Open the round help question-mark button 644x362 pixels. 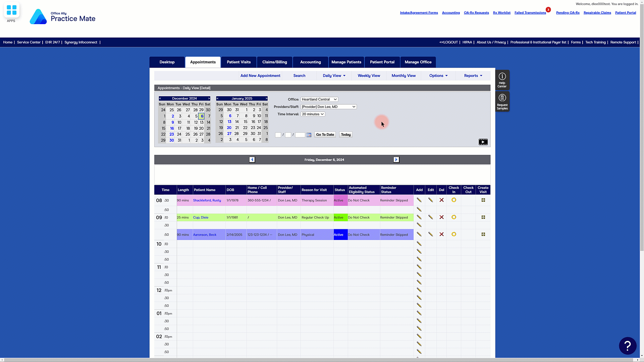point(627,346)
